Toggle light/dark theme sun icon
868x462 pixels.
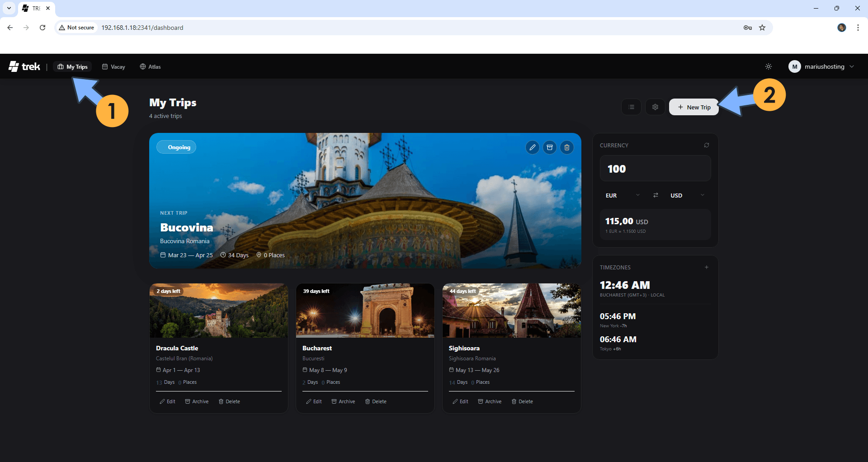768,66
